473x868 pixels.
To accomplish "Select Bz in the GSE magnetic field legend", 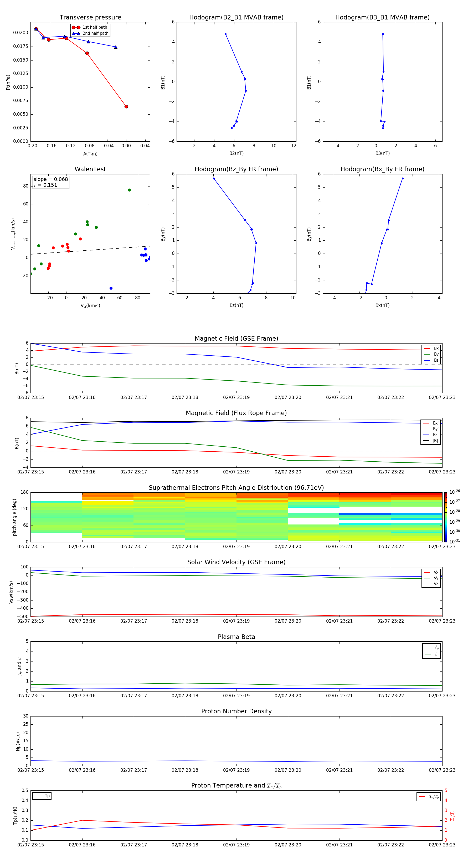I will pyautogui.click(x=431, y=360).
